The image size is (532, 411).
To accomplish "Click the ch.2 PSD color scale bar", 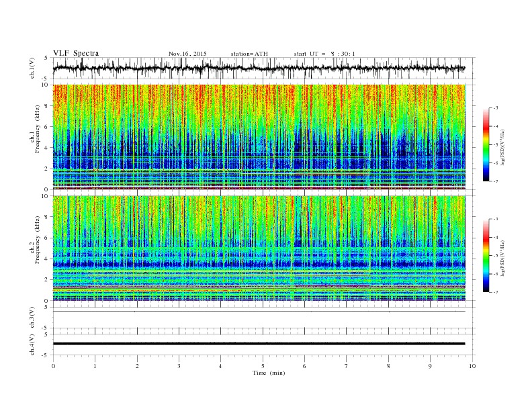I will [486, 255].
